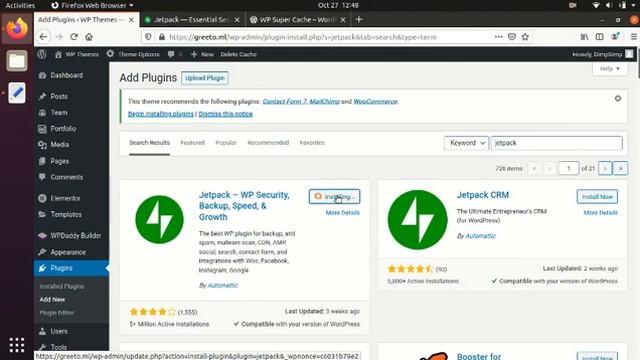
Task: Select the Favorites plugins tab
Action: 312,143
